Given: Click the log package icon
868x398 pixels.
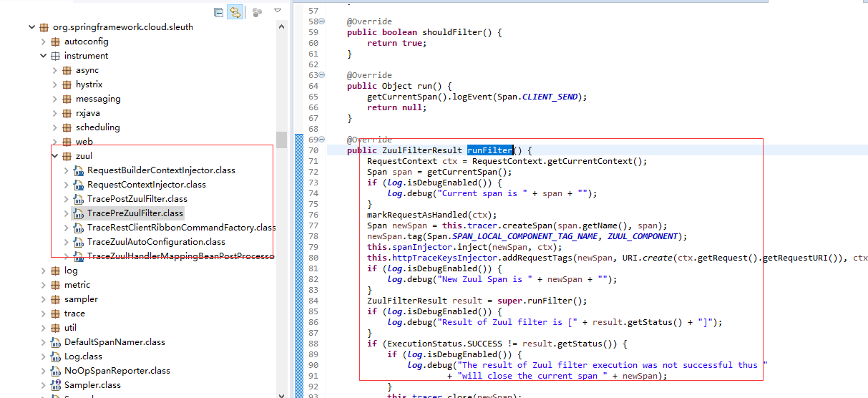Looking at the screenshot, I should coord(54,271).
